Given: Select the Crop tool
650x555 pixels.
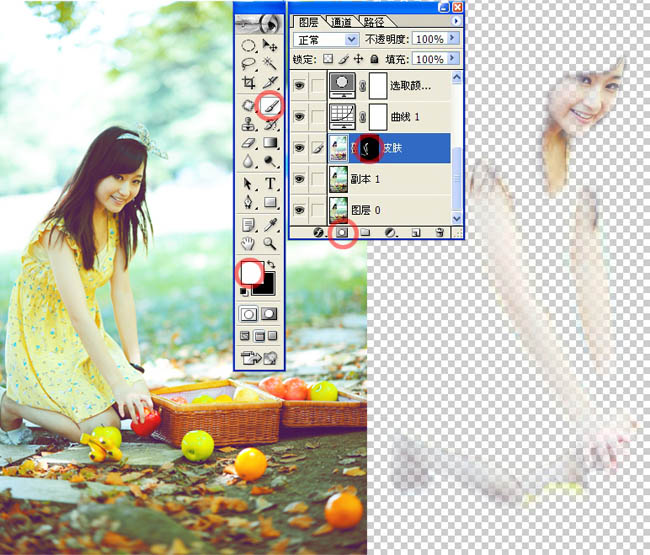Looking at the screenshot, I should click(248, 85).
